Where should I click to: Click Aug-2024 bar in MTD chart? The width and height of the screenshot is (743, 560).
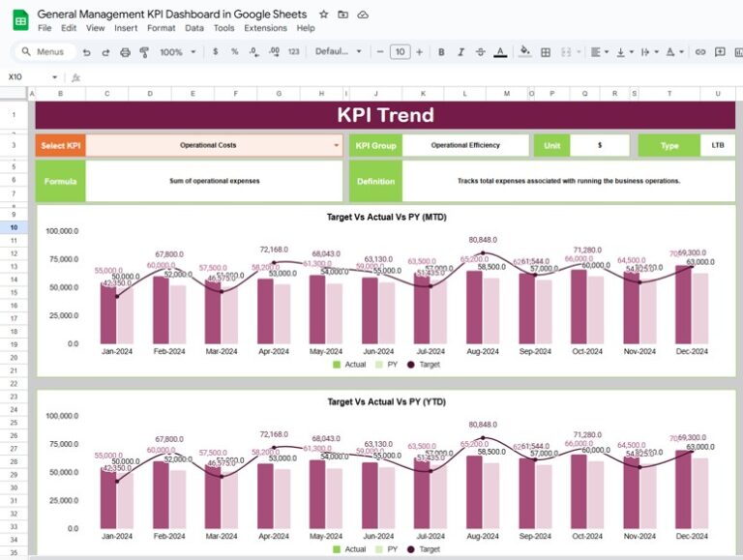click(x=474, y=307)
